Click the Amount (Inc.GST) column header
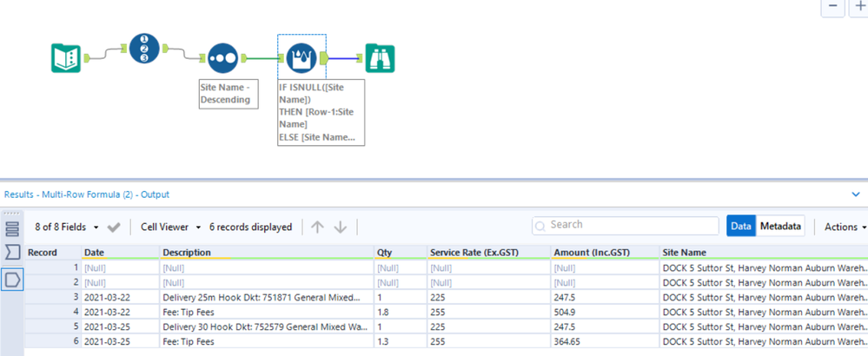 point(605,253)
